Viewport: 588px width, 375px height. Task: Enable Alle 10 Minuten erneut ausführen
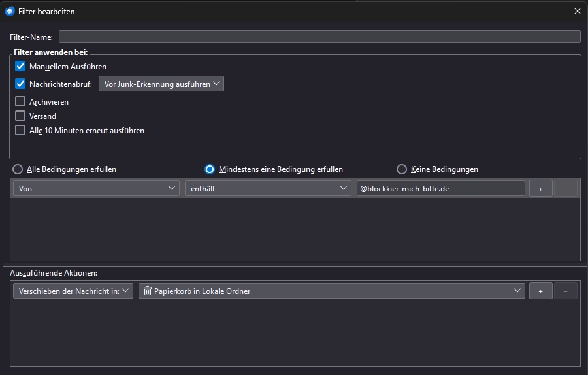pyautogui.click(x=20, y=130)
